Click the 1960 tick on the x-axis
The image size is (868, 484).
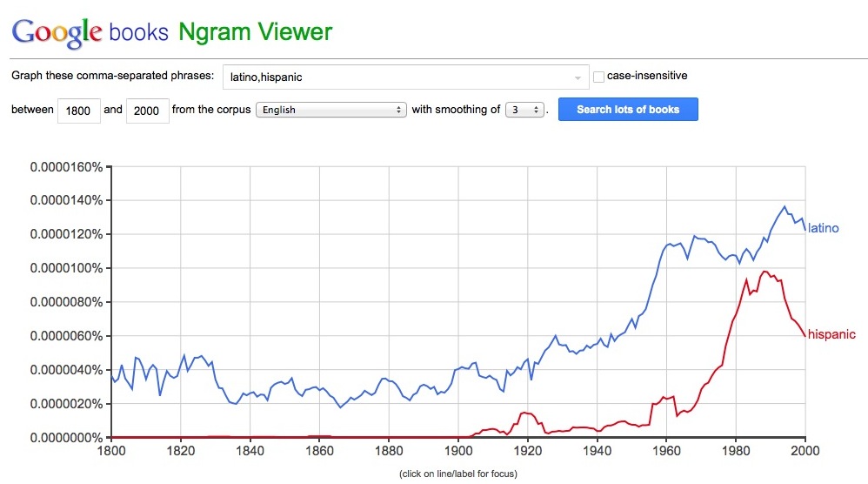click(666, 452)
